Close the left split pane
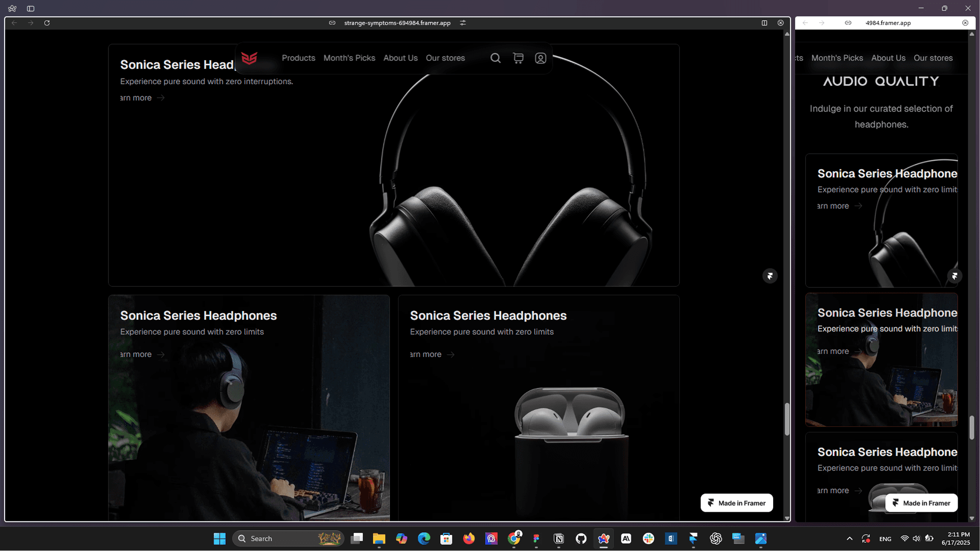The width and height of the screenshot is (980, 551). [781, 23]
